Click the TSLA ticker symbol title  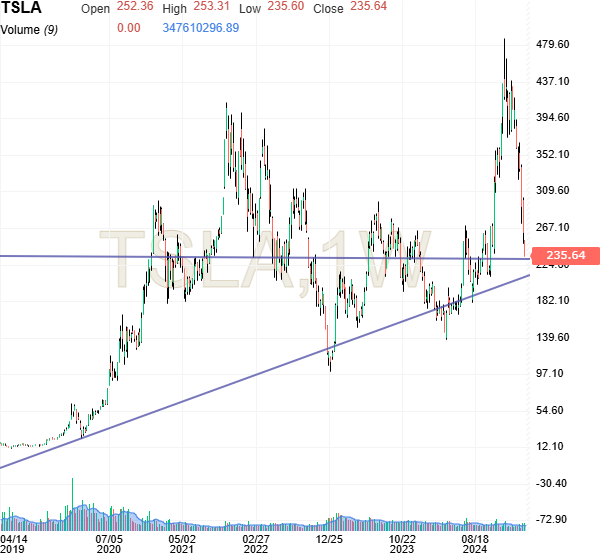click(x=22, y=8)
